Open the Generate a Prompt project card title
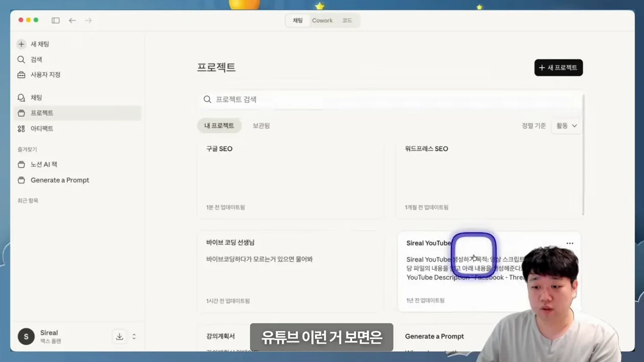The image size is (644, 362). click(434, 337)
